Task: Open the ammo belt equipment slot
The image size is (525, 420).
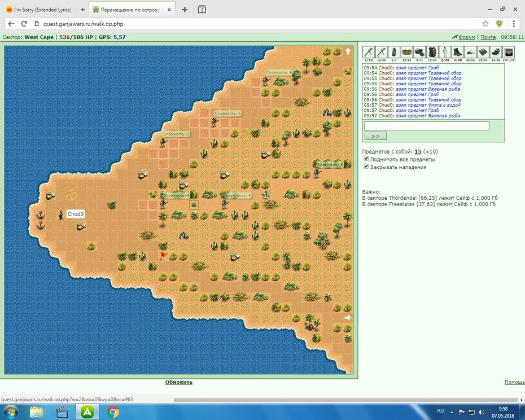Action: pos(407,53)
